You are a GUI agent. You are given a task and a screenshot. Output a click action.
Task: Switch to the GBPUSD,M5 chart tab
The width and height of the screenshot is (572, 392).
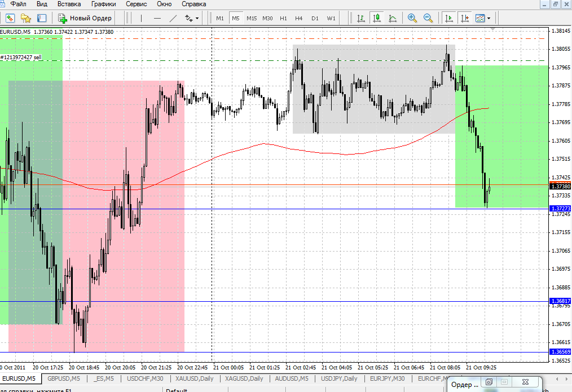pos(64,378)
